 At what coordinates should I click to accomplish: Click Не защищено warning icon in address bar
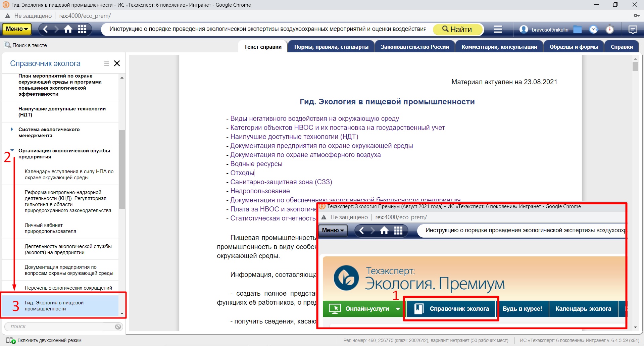tap(8, 16)
